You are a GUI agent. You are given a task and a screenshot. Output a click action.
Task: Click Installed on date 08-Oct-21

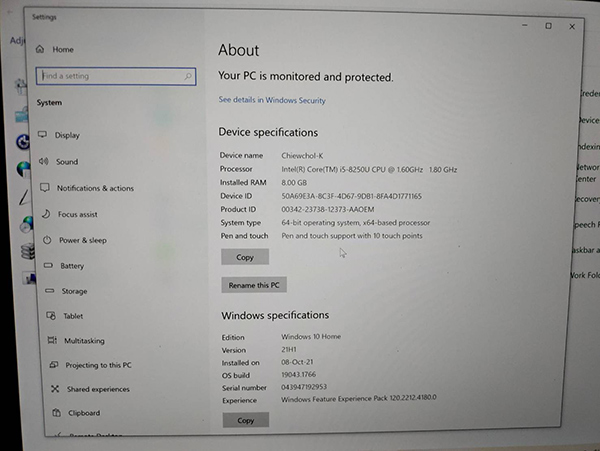(297, 362)
